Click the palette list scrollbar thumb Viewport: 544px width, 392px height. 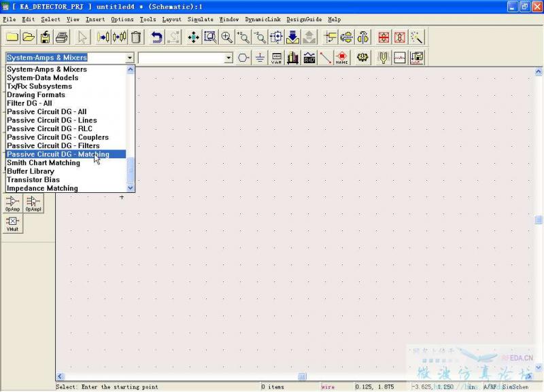point(131,169)
